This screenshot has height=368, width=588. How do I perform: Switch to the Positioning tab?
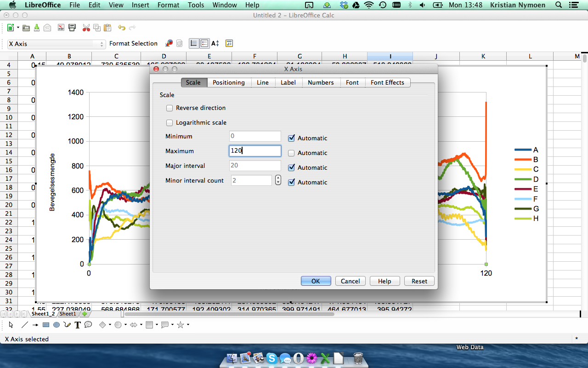(229, 82)
